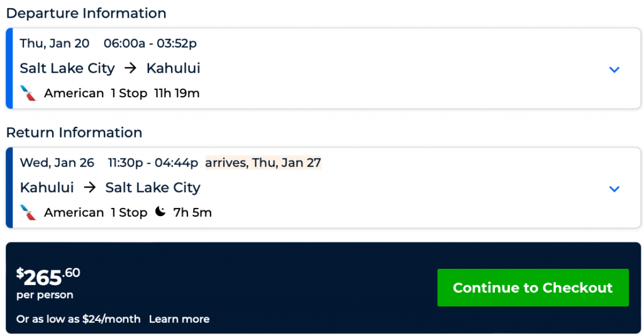
Task: Click the Wed, Jan 26 return date
Action: 57,163
